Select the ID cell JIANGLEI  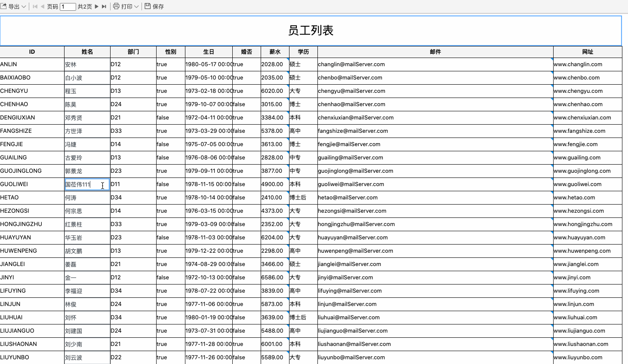tap(32, 264)
